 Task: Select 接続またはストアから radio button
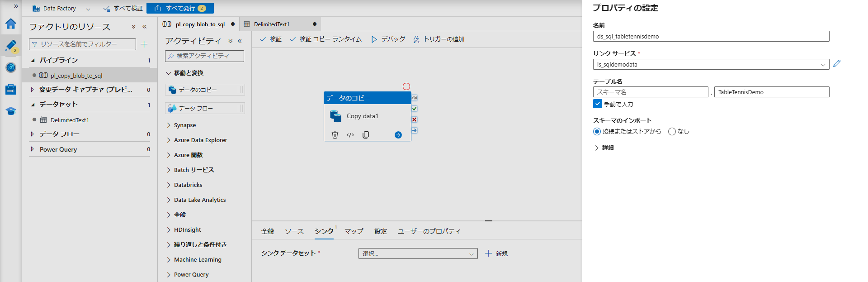tap(597, 132)
